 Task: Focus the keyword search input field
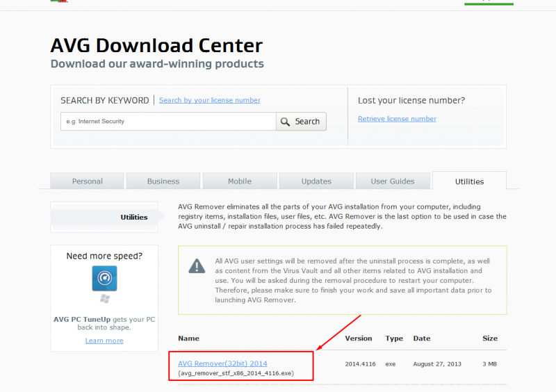[x=168, y=122]
